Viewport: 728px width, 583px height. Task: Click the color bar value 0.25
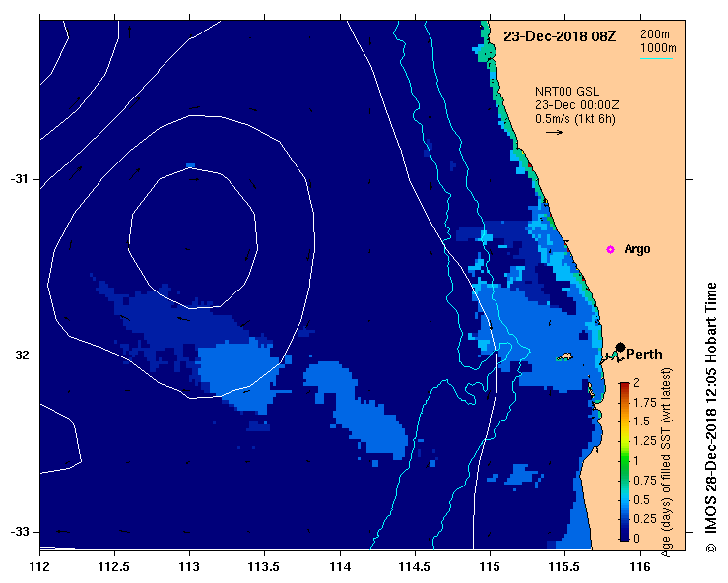point(645,519)
